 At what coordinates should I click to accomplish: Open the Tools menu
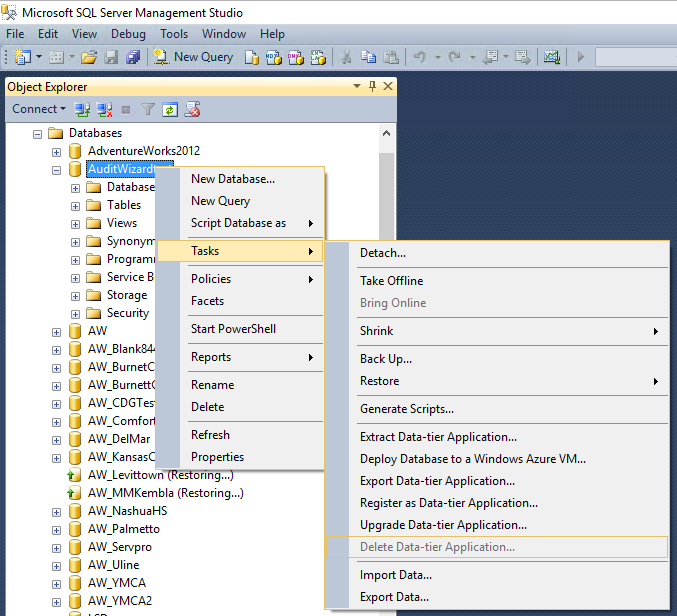(x=174, y=34)
